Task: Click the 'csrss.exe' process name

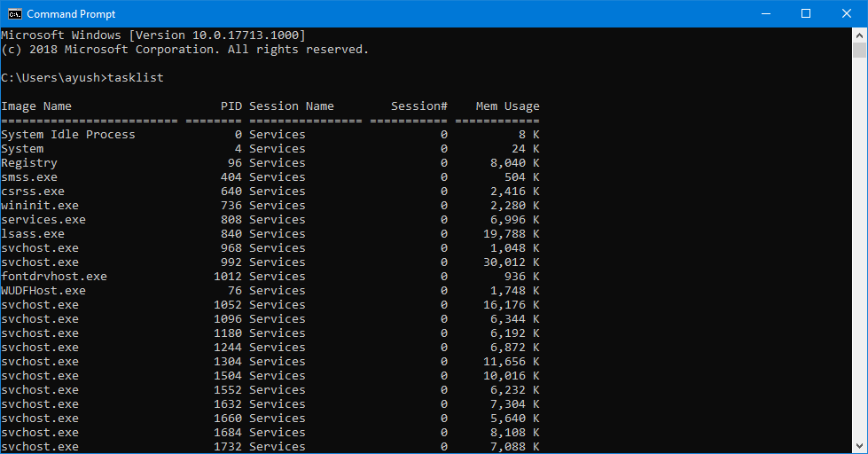Action: pos(33,191)
